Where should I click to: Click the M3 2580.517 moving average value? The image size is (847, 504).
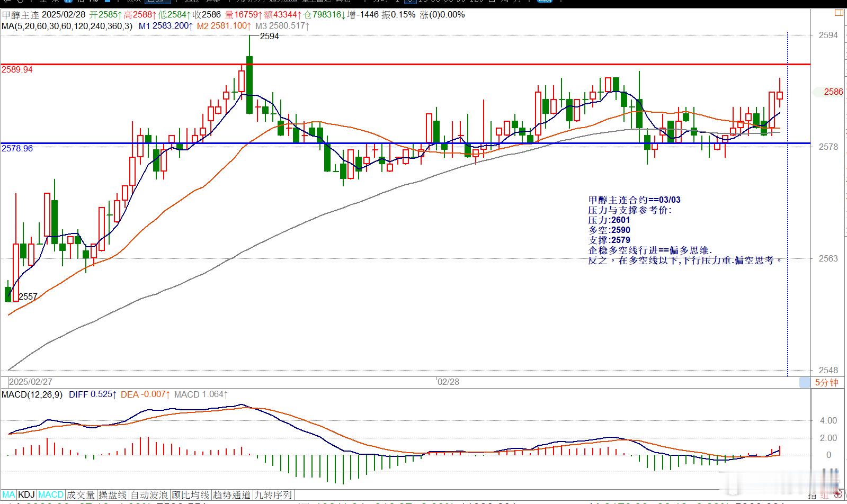[282, 25]
